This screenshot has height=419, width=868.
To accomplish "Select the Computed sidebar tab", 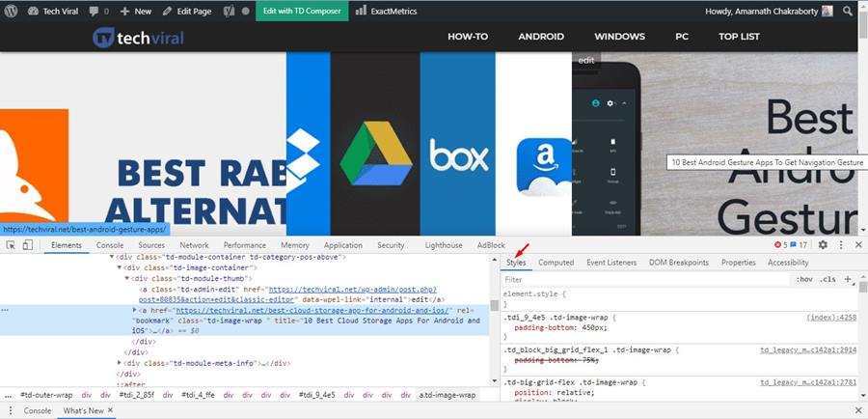I will tap(556, 263).
